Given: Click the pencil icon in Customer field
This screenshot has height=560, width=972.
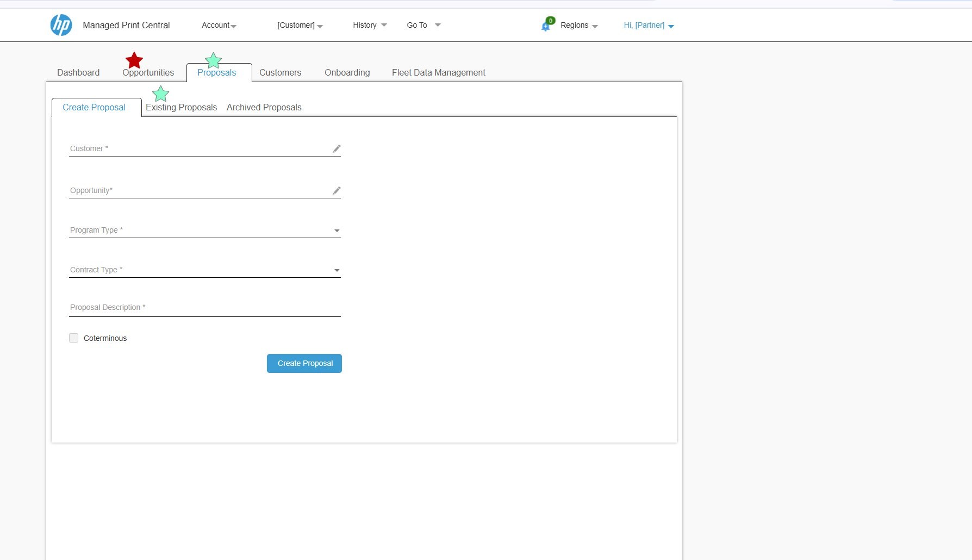Looking at the screenshot, I should pos(337,148).
